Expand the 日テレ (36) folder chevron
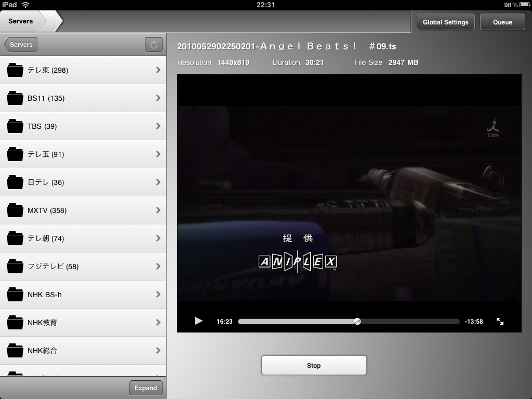Image resolution: width=532 pixels, height=399 pixels. pyautogui.click(x=158, y=182)
